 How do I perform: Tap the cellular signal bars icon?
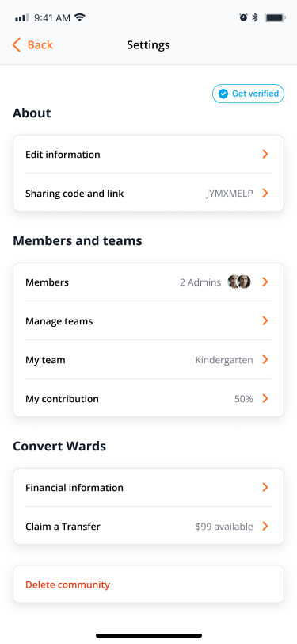(x=21, y=18)
